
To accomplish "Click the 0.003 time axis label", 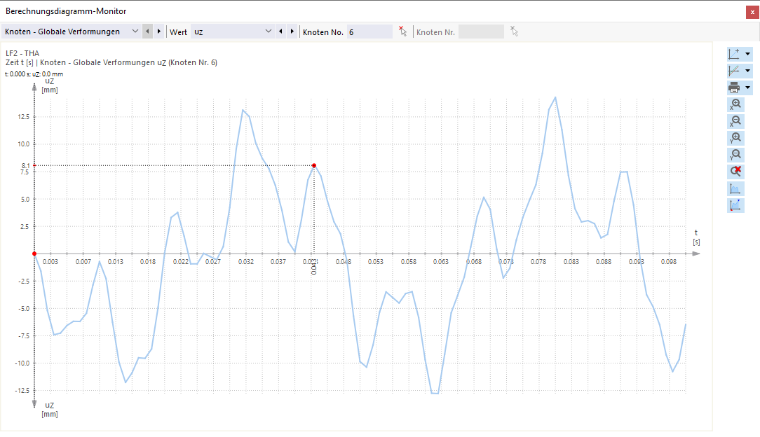I will [50, 262].
